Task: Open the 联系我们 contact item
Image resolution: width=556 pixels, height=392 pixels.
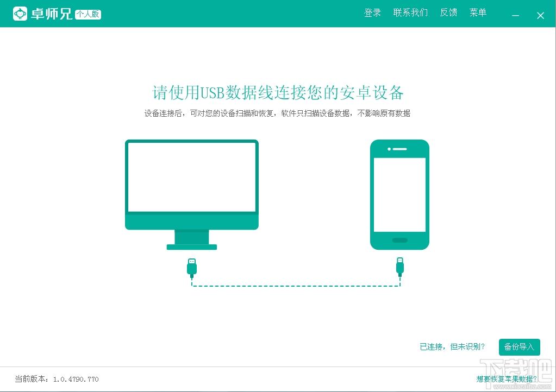Action: click(x=411, y=12)
